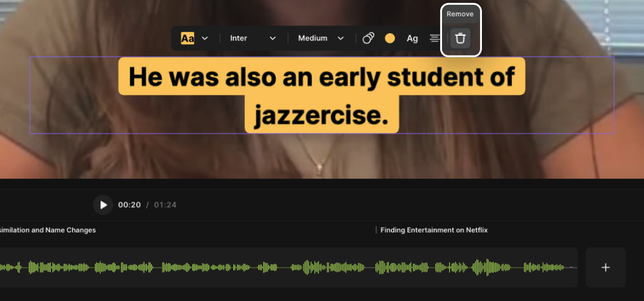Image resolution: width=644 pixels, height=301 pixels.
Task: Click the trash Remove icon
Action: tap(460, 38)
